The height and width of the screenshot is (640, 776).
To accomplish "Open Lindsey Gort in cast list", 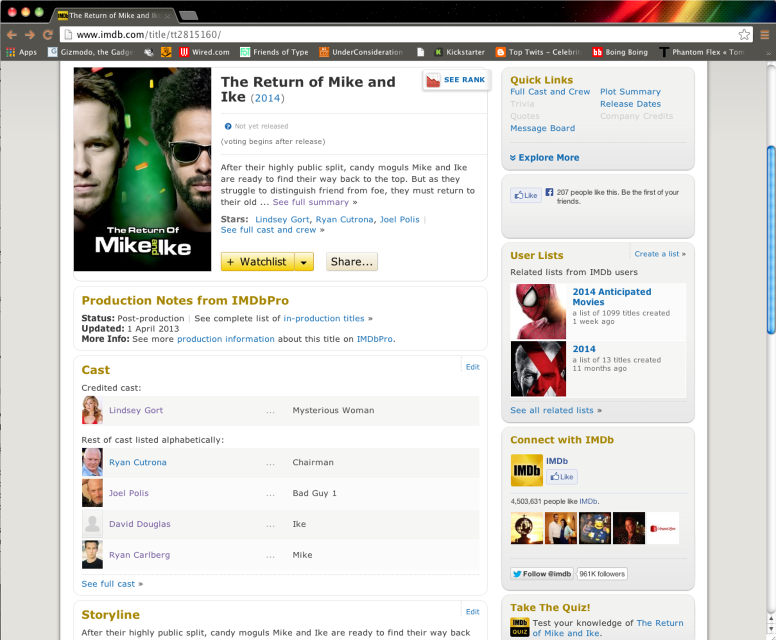I will (136, 410).
